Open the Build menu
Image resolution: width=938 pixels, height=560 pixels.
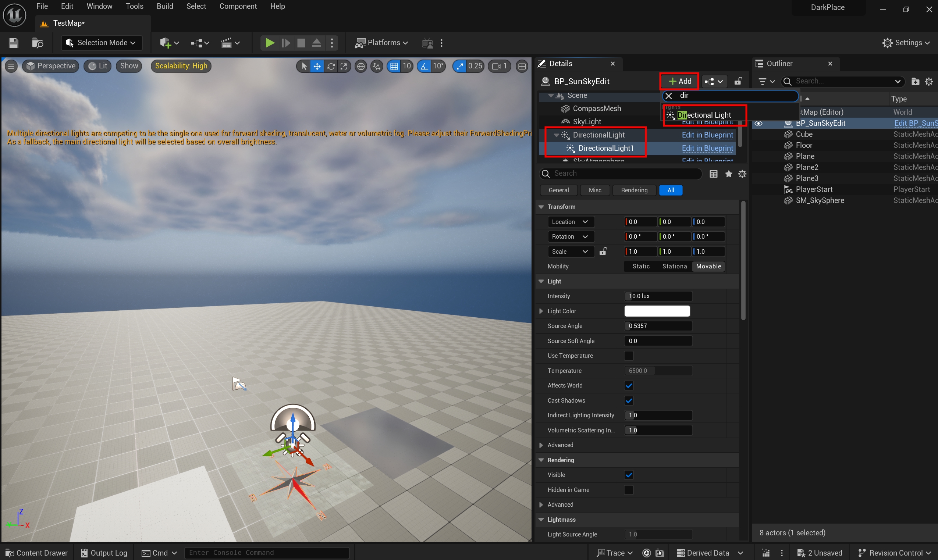(164, 6)
